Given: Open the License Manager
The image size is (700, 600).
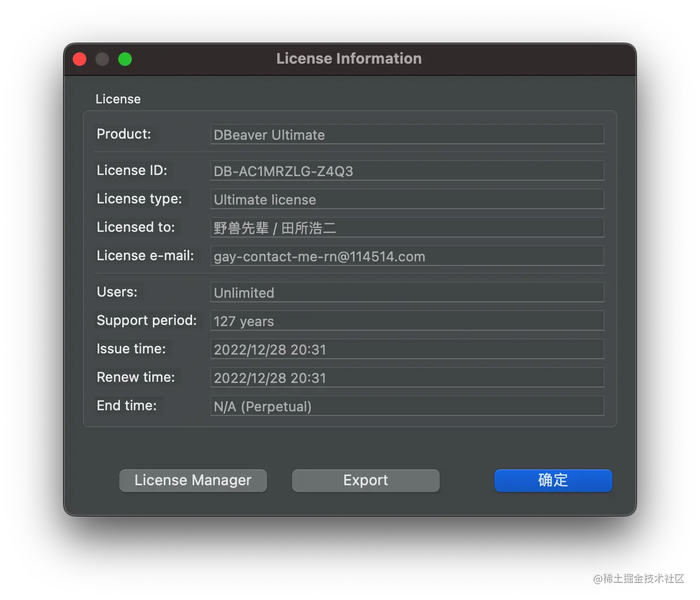Looking at the screenshot, I should click(193, 481).
